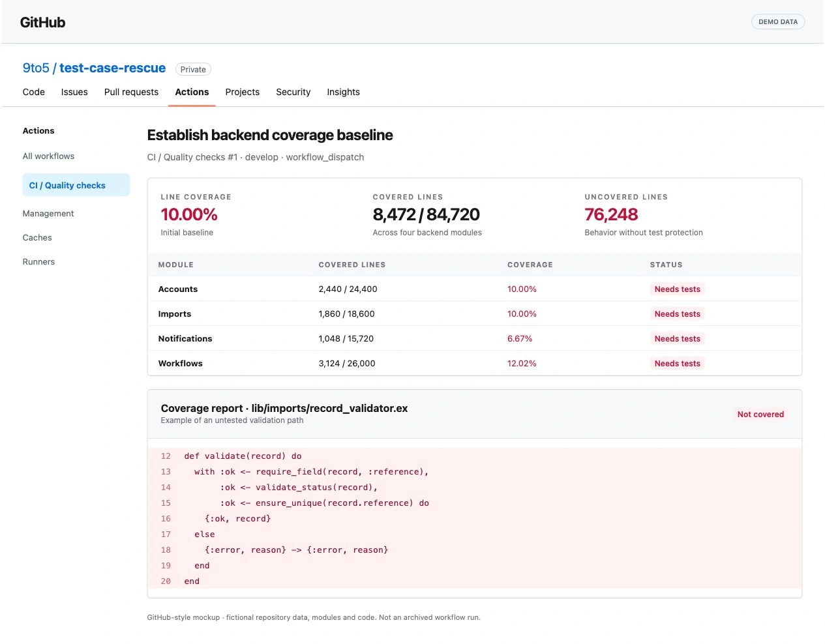
Task: Select the Imports module row name
Action: [175, 314]
